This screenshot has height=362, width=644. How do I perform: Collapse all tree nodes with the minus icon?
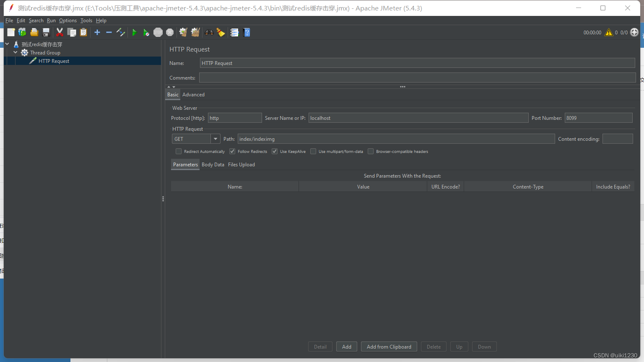(109, 32)
